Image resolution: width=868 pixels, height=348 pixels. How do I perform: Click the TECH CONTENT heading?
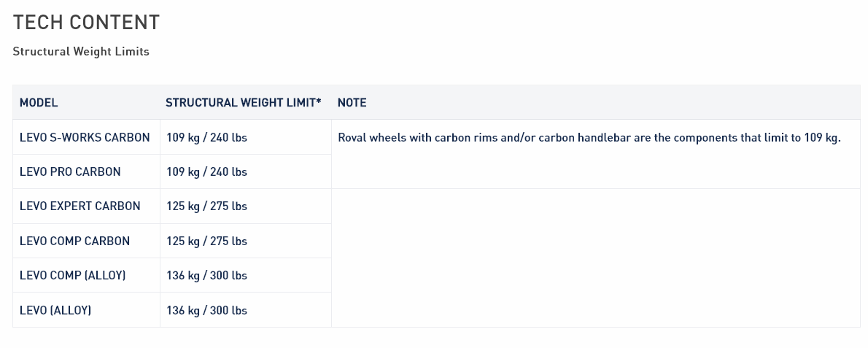[x=86, y=23]
